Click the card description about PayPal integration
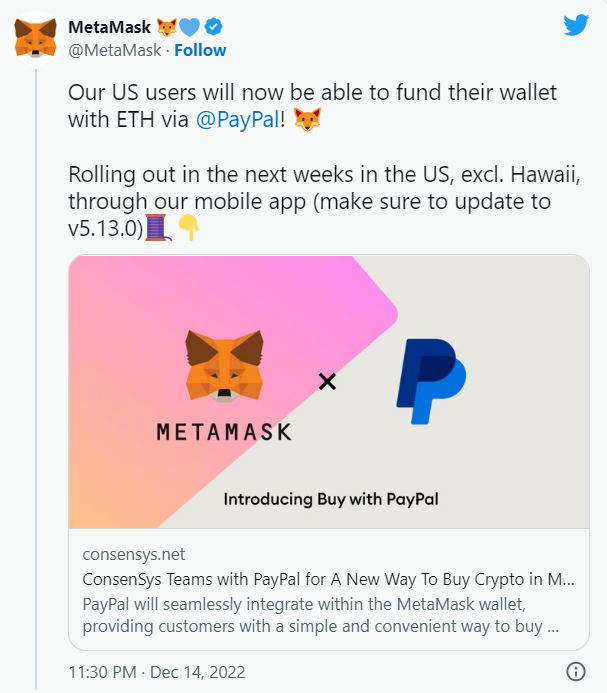 click(x=320, y=615)
